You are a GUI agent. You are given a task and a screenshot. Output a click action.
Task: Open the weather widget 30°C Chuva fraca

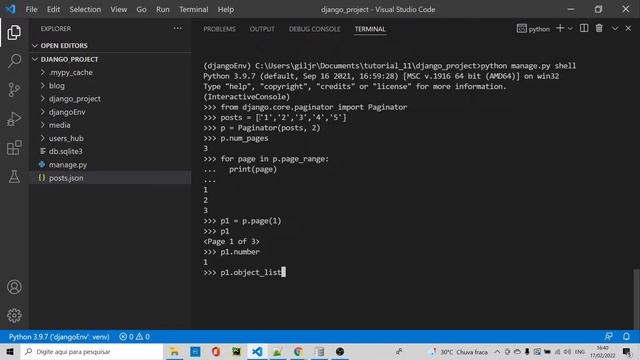click(x=459, y=351)
